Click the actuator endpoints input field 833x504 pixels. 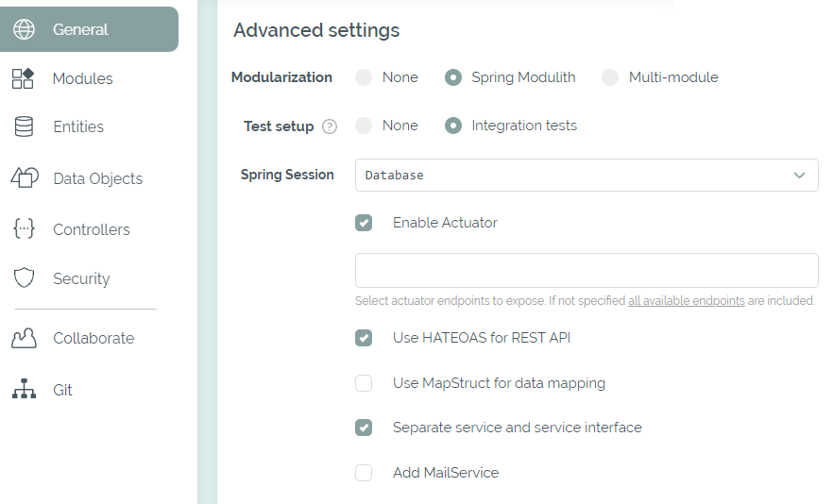[586, 270]
